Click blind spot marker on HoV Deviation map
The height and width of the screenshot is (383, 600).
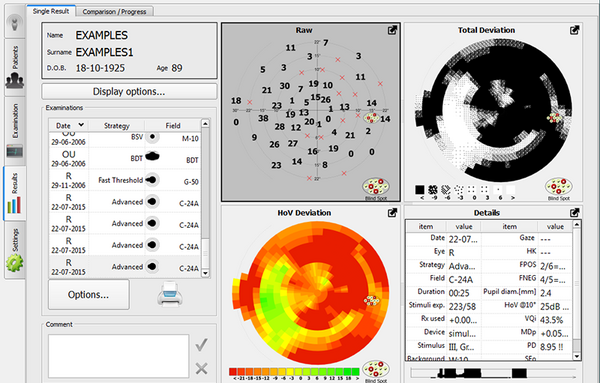pos(371,300)
